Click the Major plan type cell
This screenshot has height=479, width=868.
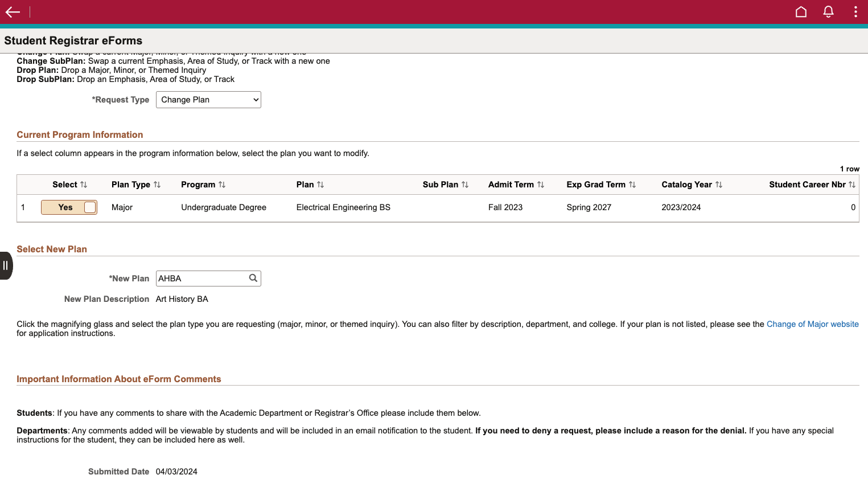click(x=122, y=207)
